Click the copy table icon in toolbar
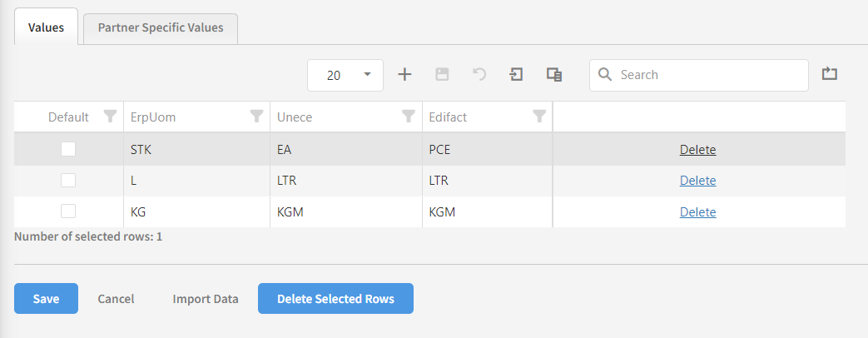 (x=554, y=74)
